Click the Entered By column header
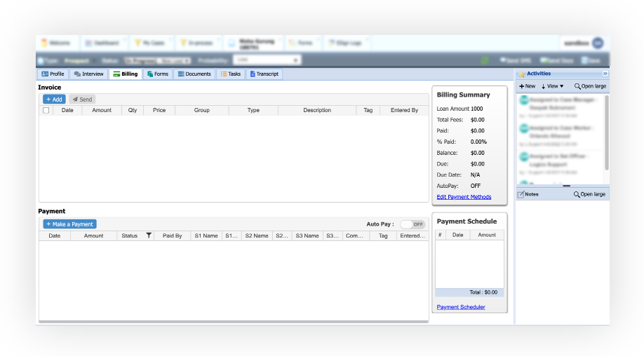The height and width of the screenshot is (356, 644). click(404, 110)
